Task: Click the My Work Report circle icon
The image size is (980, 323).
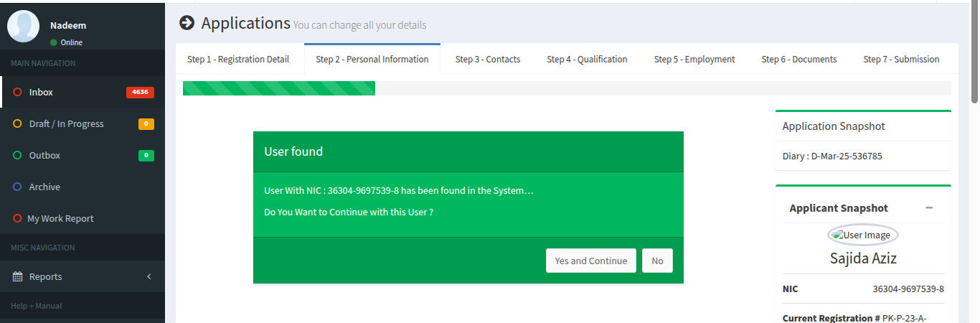Action: (x=17, y=218)
